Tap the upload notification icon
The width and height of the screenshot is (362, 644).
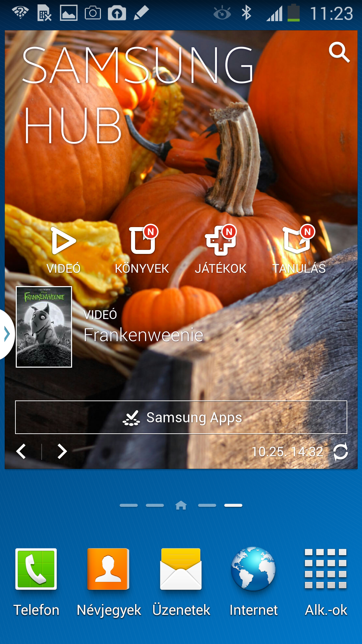click(117, 13)
